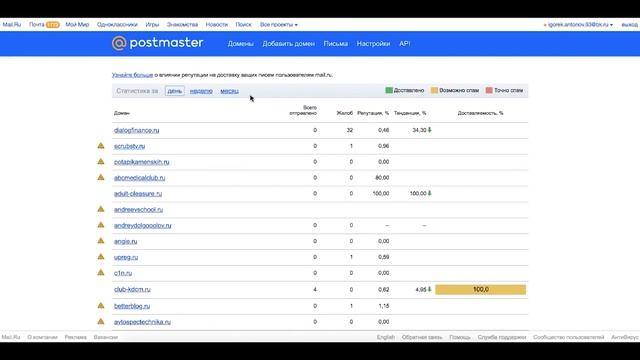Click the green Доставлено legend swatch
Screen dimensions: 640x360
click(x=389, y=90)
